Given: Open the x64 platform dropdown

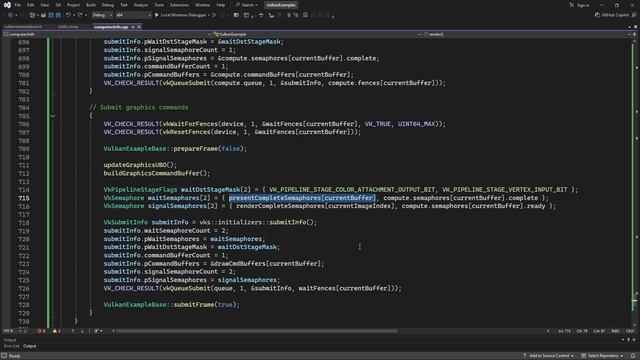Looking at the screenshot, I should pos(133,15).
